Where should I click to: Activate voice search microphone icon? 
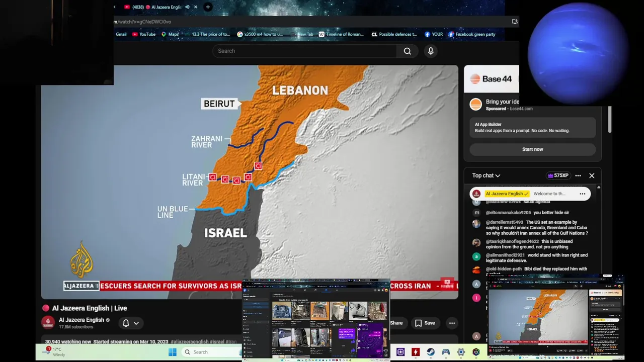431,51
